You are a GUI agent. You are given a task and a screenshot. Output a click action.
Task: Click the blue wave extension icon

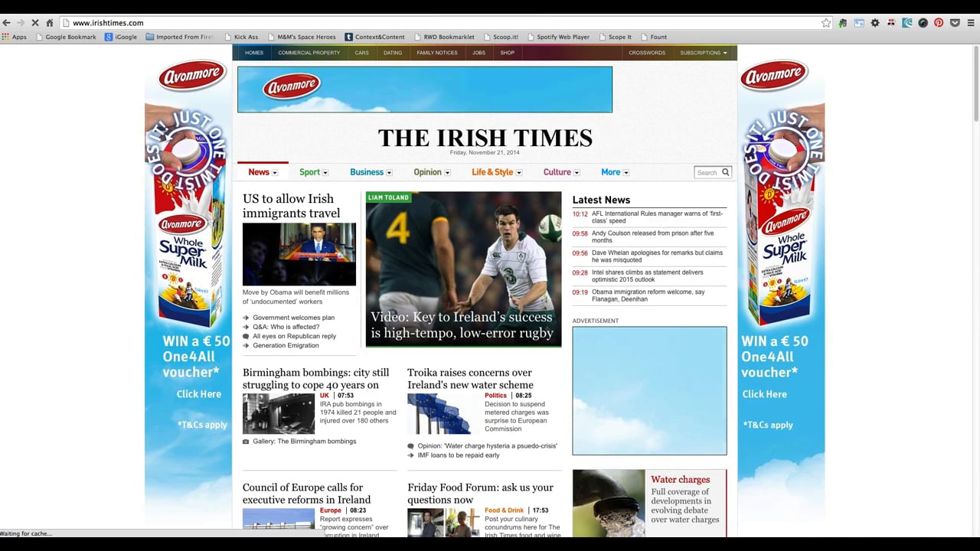[907, 23]
